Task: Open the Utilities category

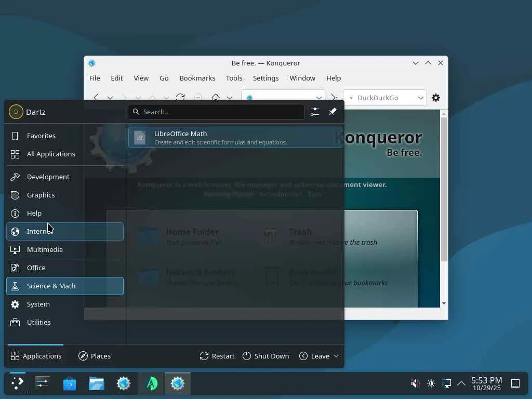Action: tap(65, 322)
